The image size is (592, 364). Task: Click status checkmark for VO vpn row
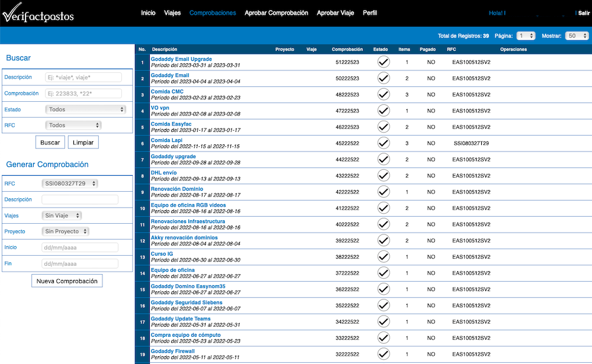pyautogui.click(x=384, y=111)
